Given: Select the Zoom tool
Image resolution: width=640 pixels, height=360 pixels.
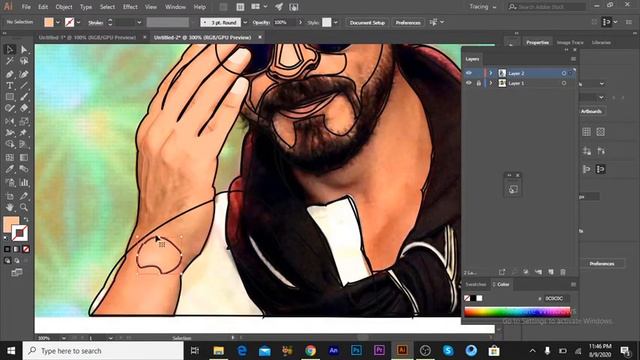Looking at the screenshot, I should [x=24, y=207].
